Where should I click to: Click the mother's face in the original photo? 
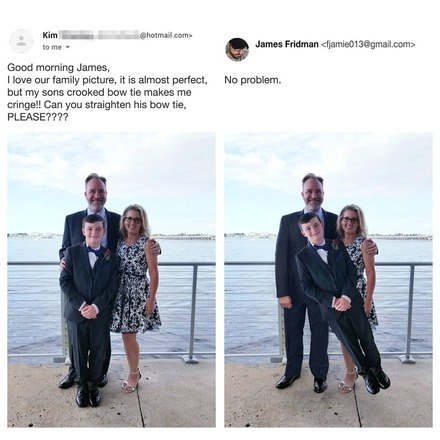pos(133,222)
